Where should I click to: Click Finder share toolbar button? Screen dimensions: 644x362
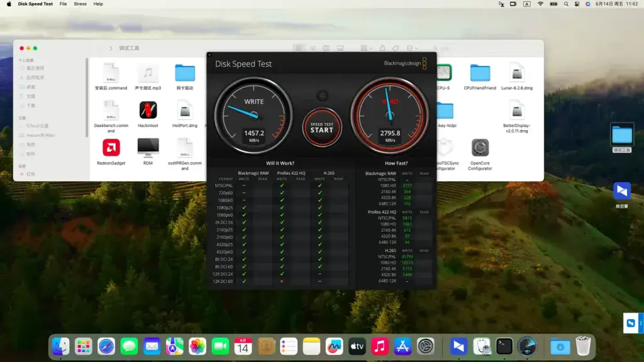coord(382,48)
